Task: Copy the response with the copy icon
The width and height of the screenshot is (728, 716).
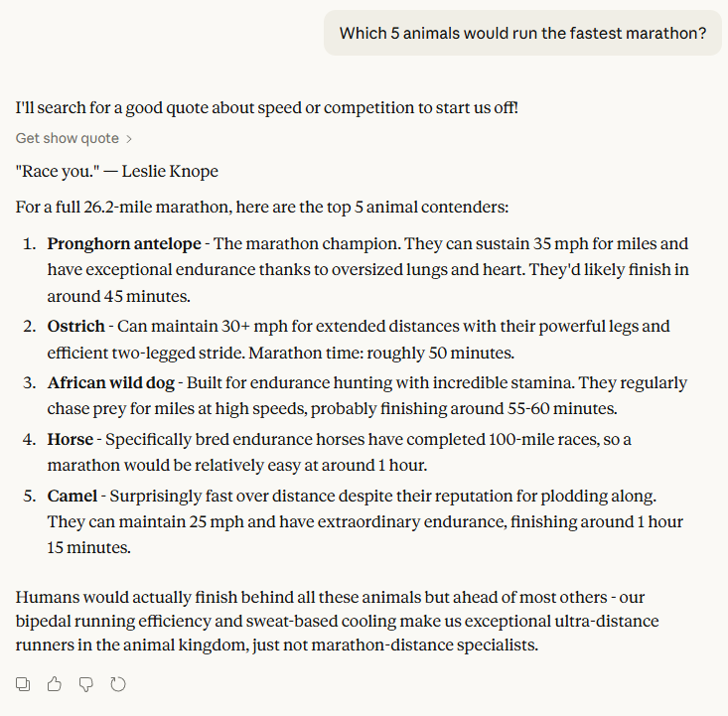Action: [24, 683]
